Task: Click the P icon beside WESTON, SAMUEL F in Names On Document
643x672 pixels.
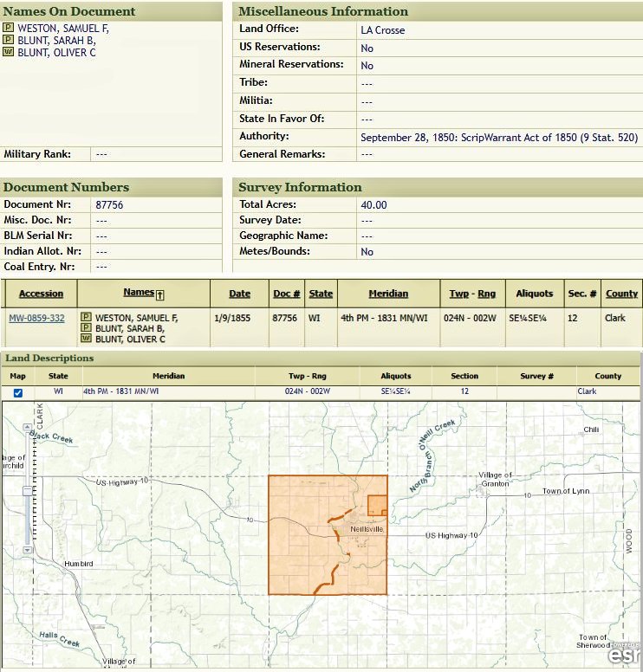Action: (x=9, y=29)
